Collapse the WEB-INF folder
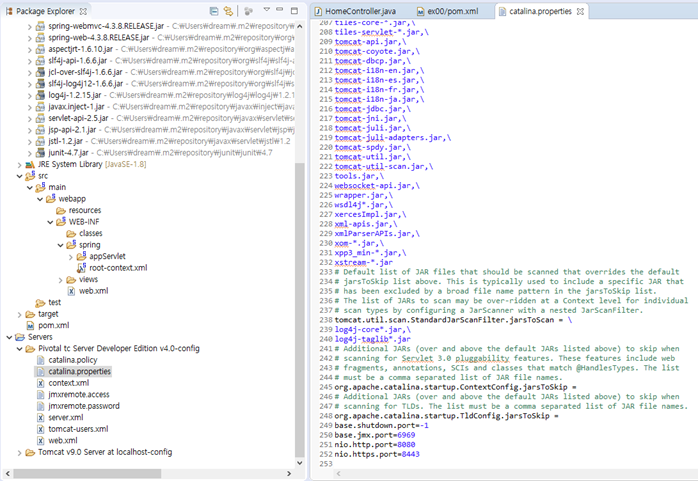 pos(50,222)
